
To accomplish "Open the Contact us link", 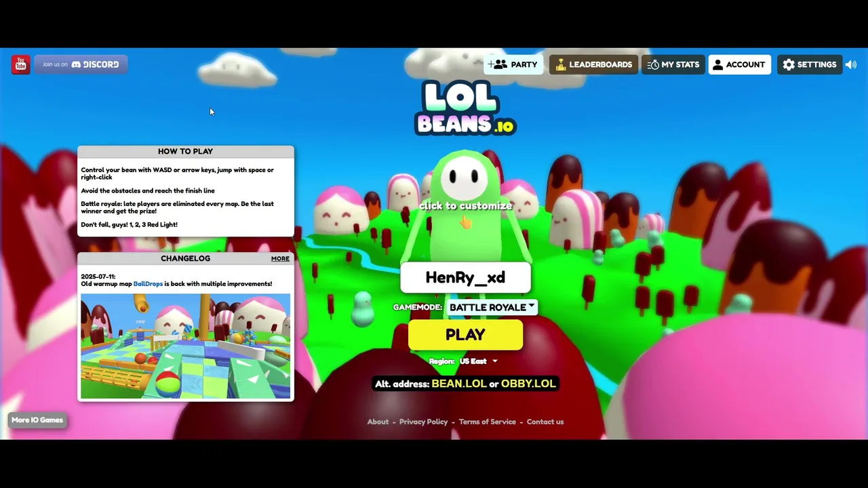I will click(x=545, y=422).
